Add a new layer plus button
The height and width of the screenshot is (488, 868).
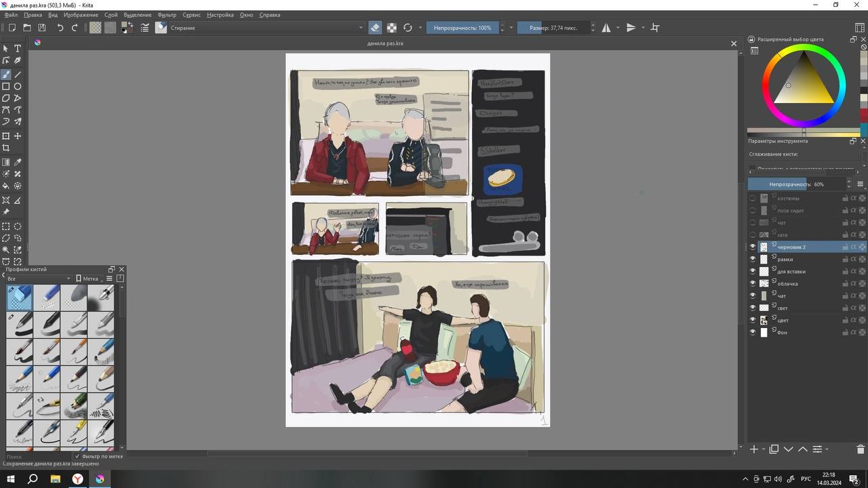click(754, 449)
